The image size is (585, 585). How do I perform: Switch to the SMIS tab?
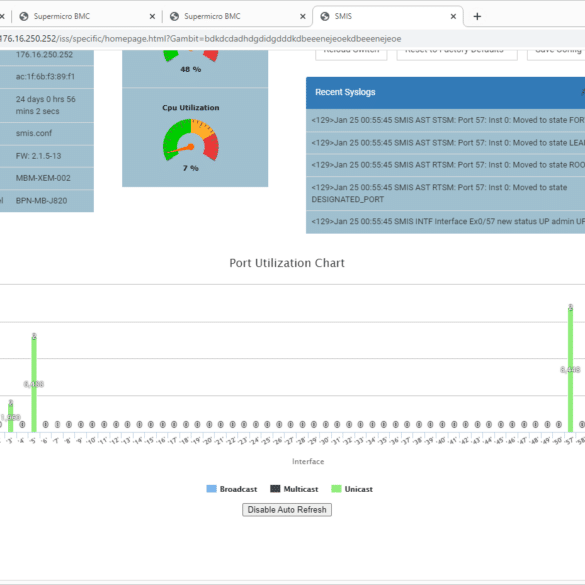point(388,16)
